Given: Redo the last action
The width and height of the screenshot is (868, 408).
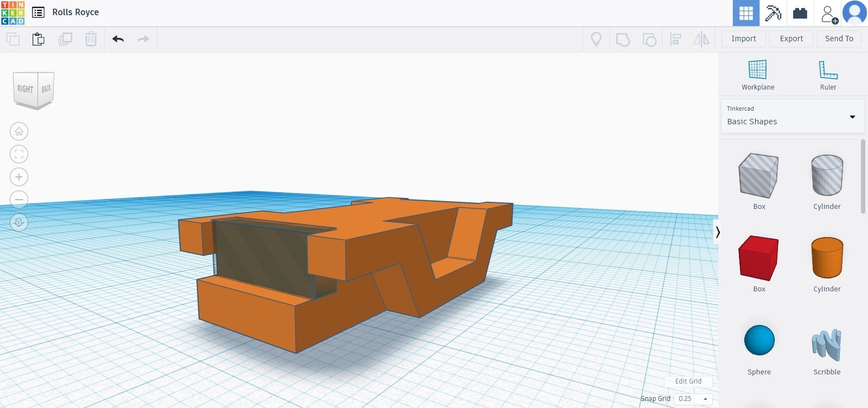Looking at the screenshot, I should coord(143,39).
